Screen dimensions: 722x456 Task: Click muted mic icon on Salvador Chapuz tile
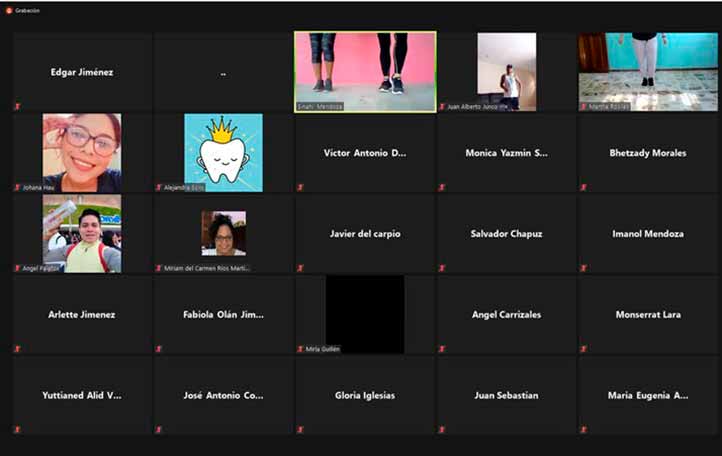coord(442,268)
